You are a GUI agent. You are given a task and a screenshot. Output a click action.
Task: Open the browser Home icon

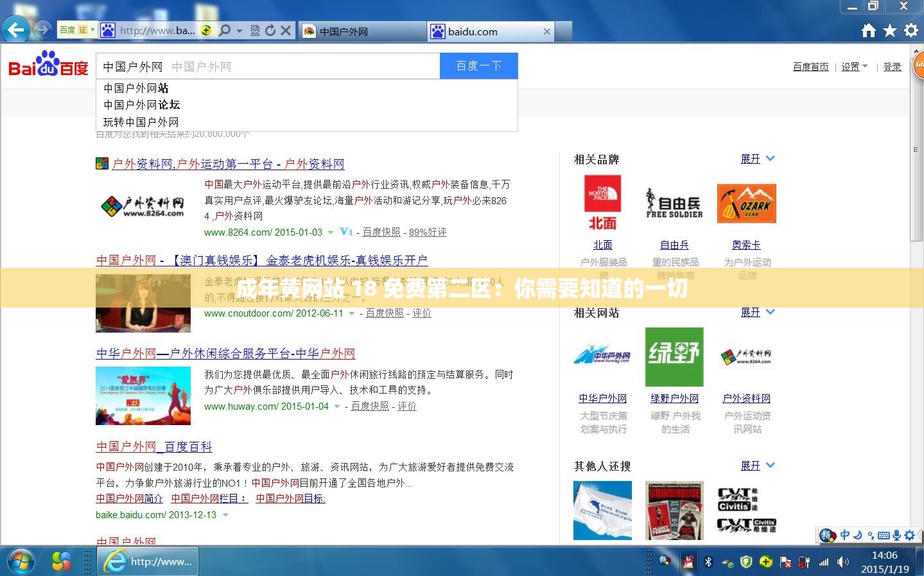(869, 30)
